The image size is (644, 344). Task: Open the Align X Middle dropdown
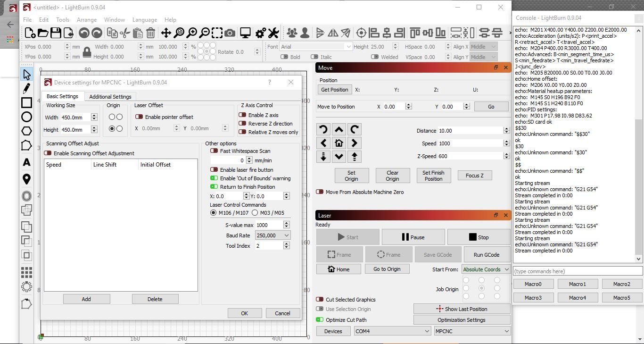(484, 47)
